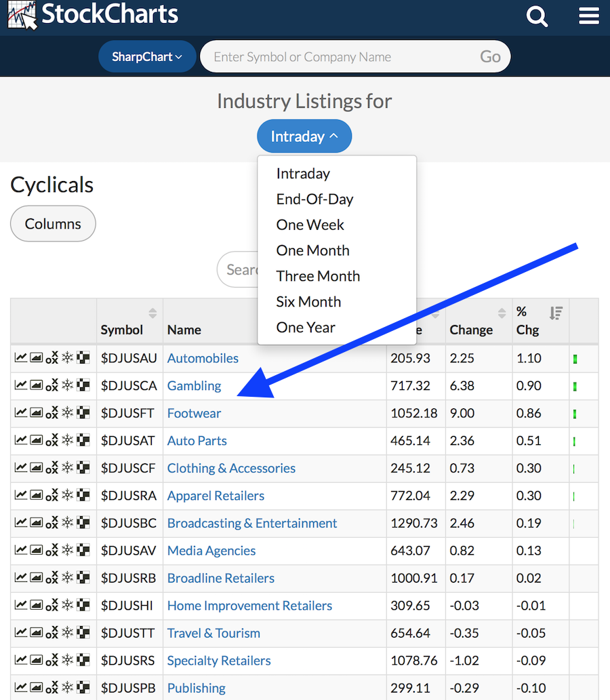
Task: Open the hamburger menu icon
Action: point(588,16)
